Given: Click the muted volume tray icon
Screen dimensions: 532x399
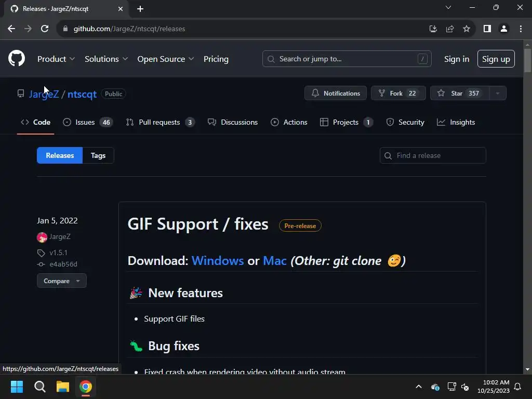Looking at the screenshot, I should [465, 387].
